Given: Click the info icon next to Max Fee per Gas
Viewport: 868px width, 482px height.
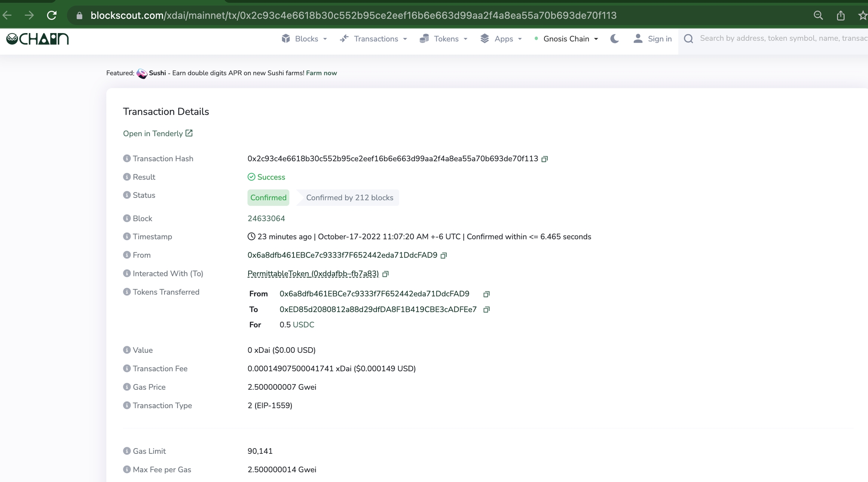Looking at the screenshot, I should [127, 469].
